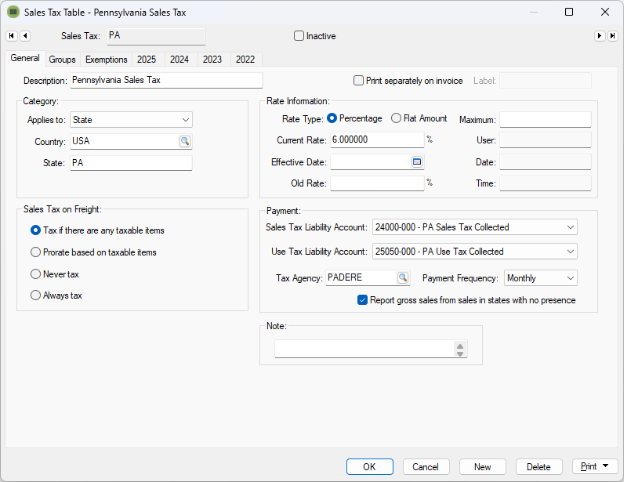Switch to the Groups tab
This screenshot has width=624, height=482.
point(62,60)
